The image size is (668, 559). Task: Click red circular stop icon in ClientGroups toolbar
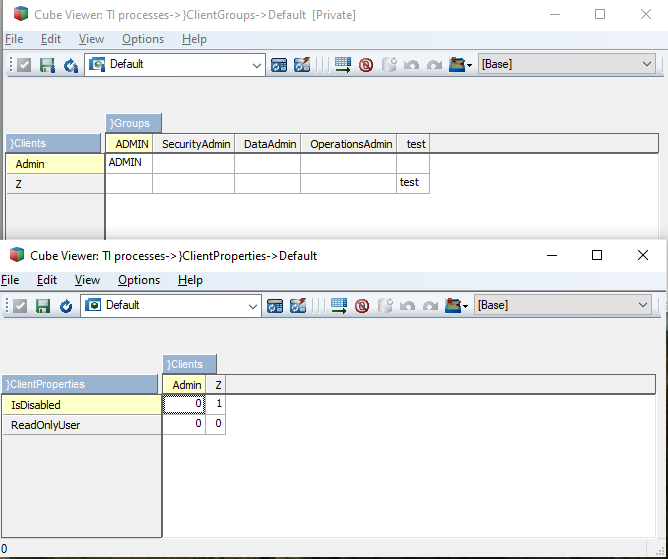tap(366, 65)
